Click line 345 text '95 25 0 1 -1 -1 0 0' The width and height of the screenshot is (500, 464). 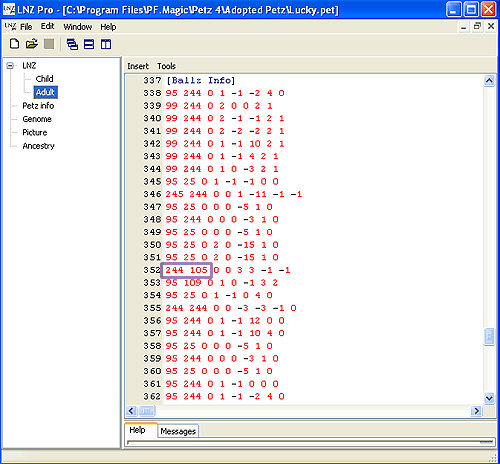coord(222,181)
